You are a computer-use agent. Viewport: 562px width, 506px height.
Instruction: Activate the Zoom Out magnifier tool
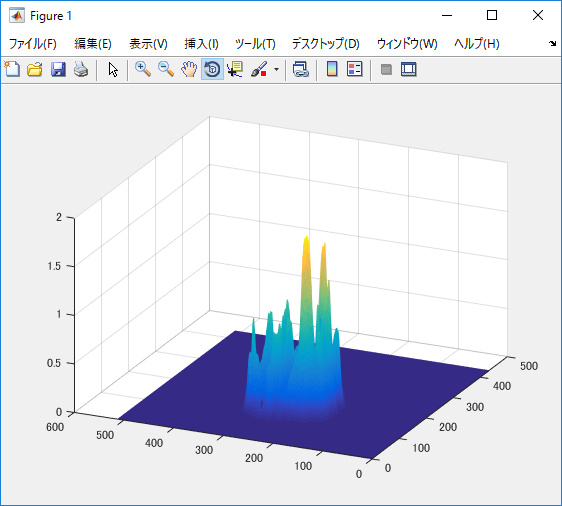166,69
